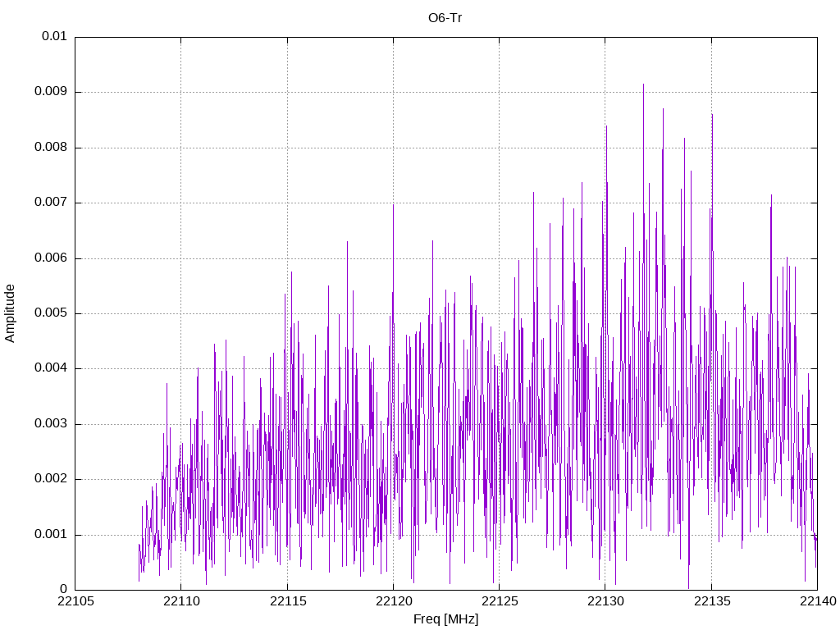Click the 0.01 y-axis tick label

54,36
